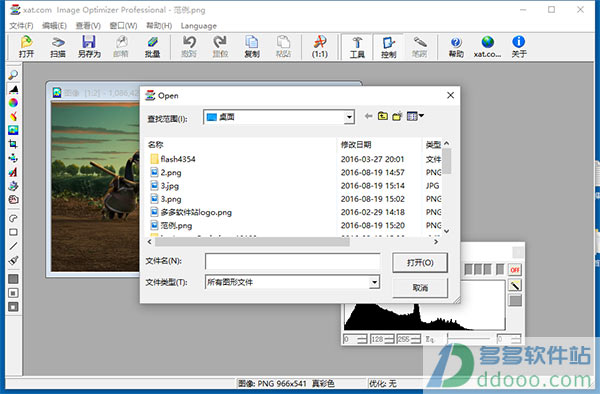Select the magnifier zoom tool in left sidebar
Image resolution: width=600 pixels, height=394 pixels.
[x=13, y=75]
